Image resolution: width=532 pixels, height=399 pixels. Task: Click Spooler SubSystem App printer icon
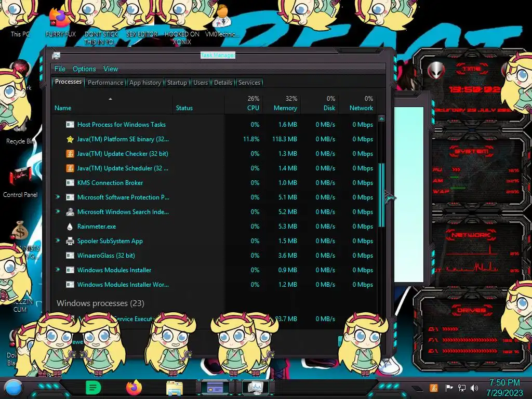click(70, 241)
